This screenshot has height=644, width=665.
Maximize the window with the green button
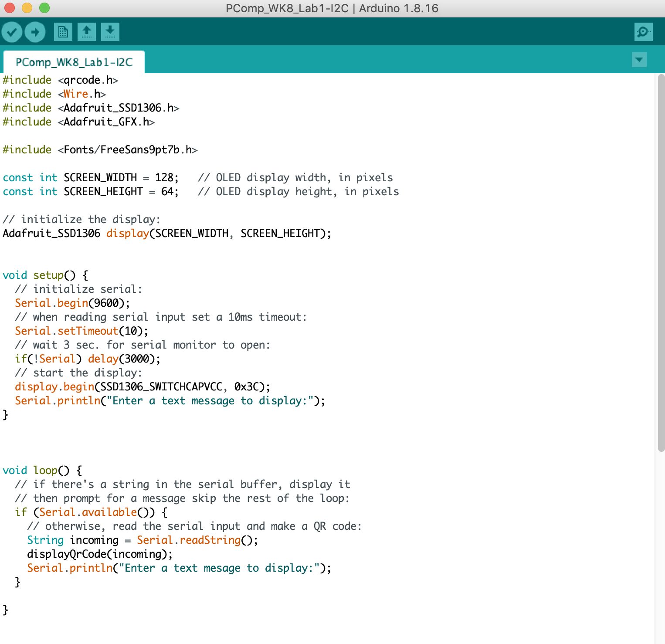pos(44,8)
